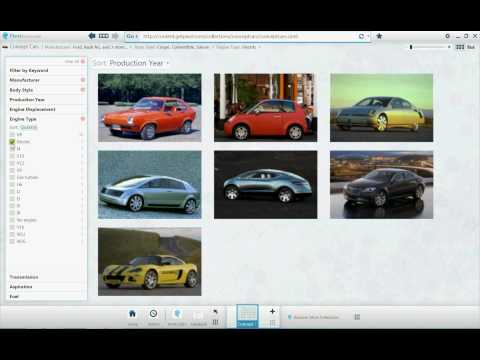Viewport: 480px width, 360px height.
Task: Open the address bar dropdown arrow
Action: (x=368, y=36)
